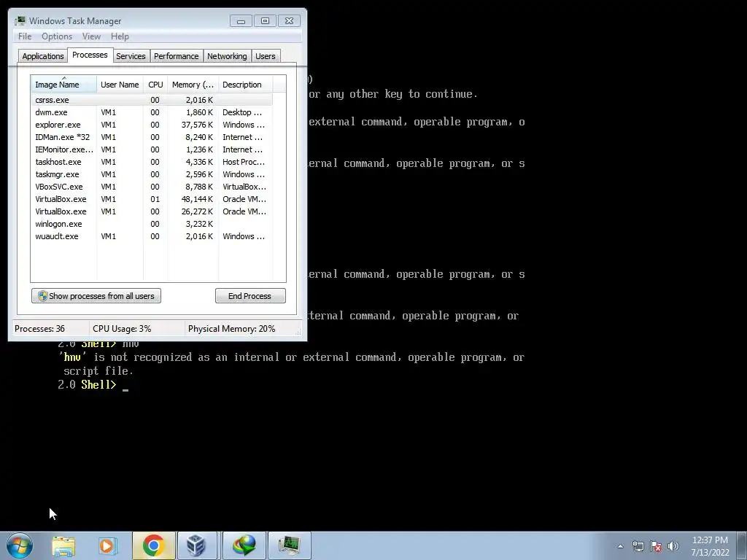Switch to Task Manager taskbar icon
The height and width of the screenshot is (560, 747).
click(289, 545)
